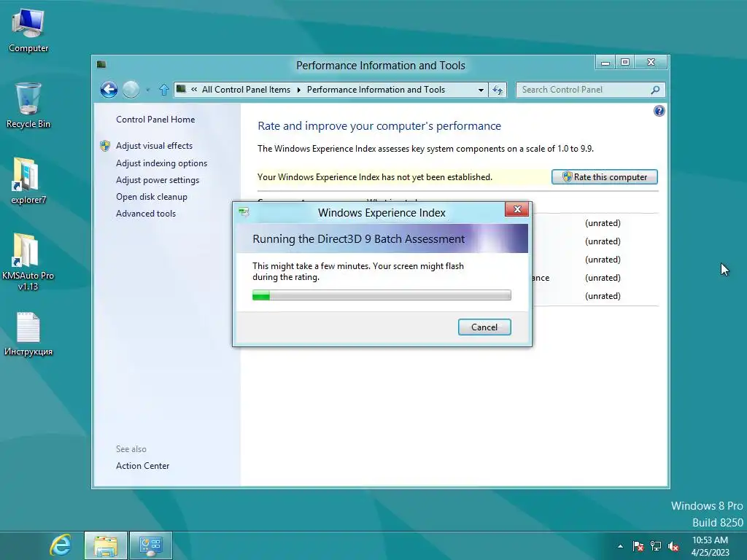The width and height of the screenshot is (747, 560).
Task: Go up one level with up arrow
Action: pos(164,90)
